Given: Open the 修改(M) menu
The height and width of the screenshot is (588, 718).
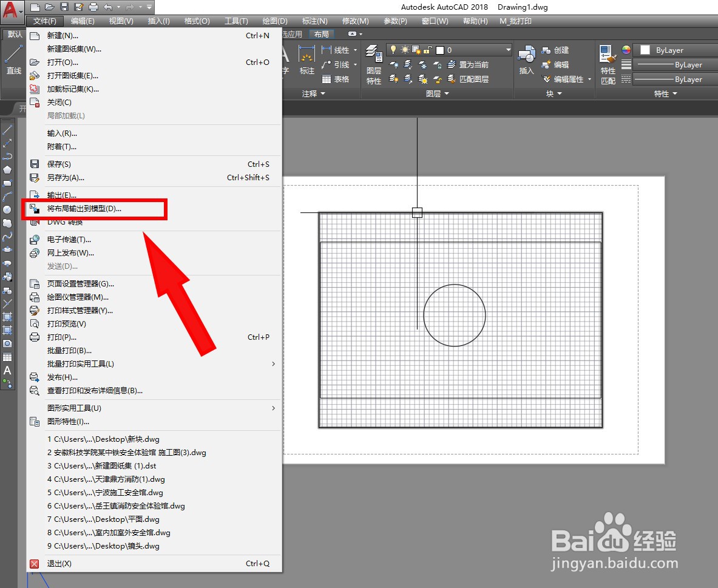Looking at the screenshot, I should click(x=355, y=21).
